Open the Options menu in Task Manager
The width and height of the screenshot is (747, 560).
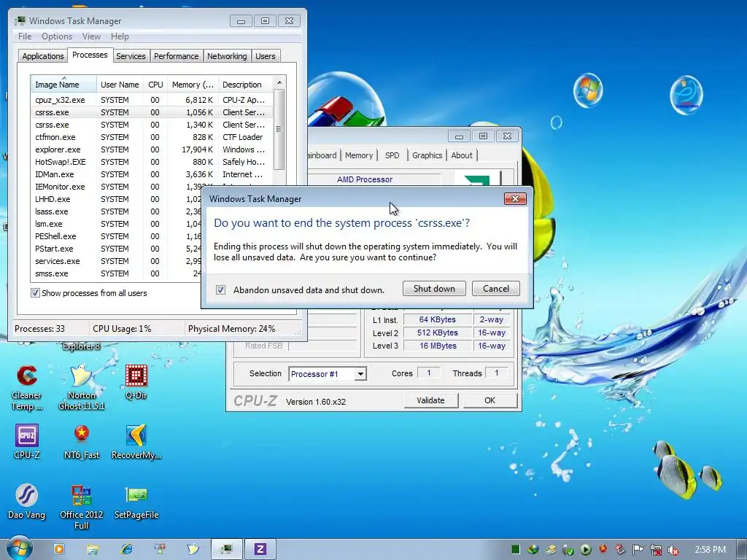pos(57,36)
